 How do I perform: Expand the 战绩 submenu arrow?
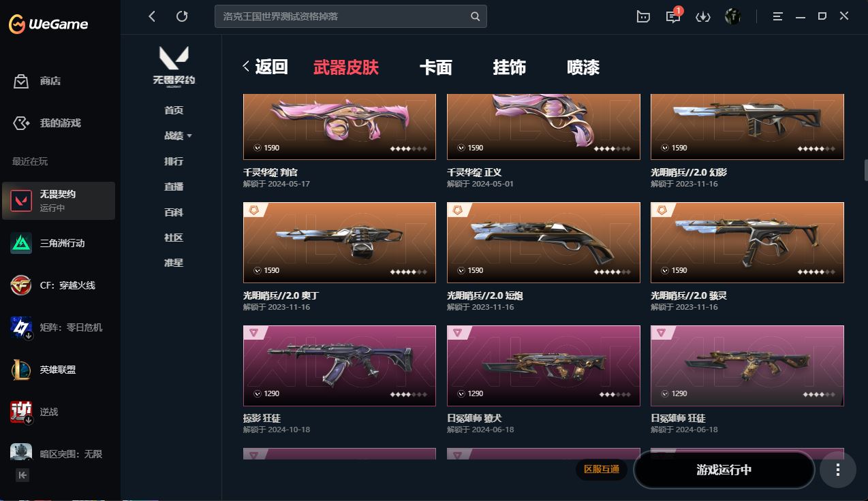coord(189,136)
